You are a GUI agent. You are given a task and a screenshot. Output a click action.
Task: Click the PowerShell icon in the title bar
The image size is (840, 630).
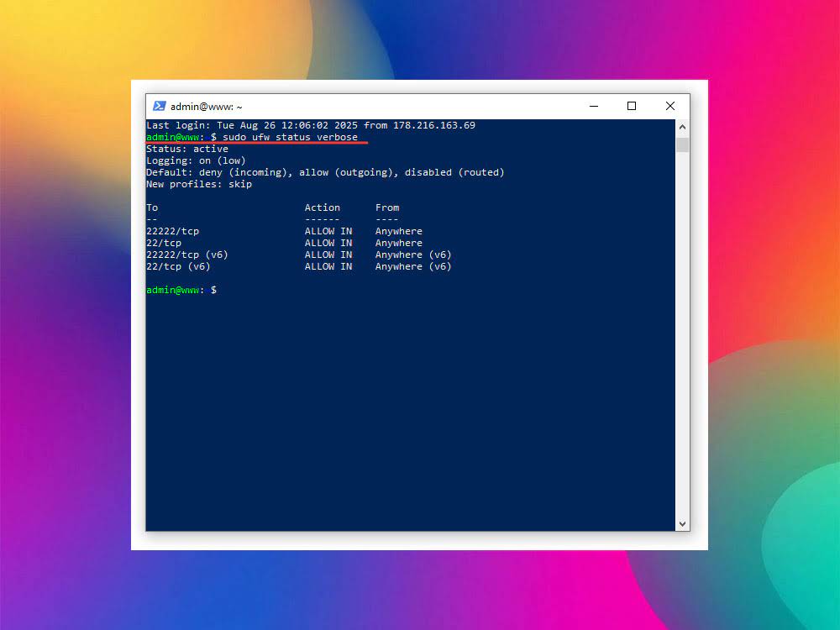pos(159,106)
